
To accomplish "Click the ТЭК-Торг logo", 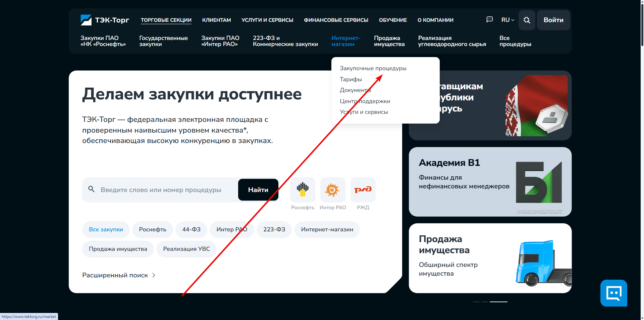I will [105, 20].
